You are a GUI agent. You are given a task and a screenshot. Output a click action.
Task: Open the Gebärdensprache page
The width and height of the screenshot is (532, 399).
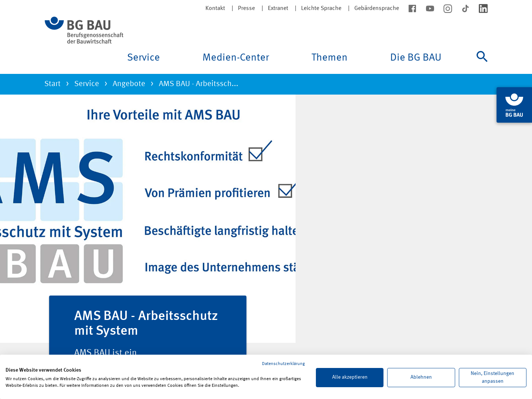pyautogui.click(x=376, y=8)
